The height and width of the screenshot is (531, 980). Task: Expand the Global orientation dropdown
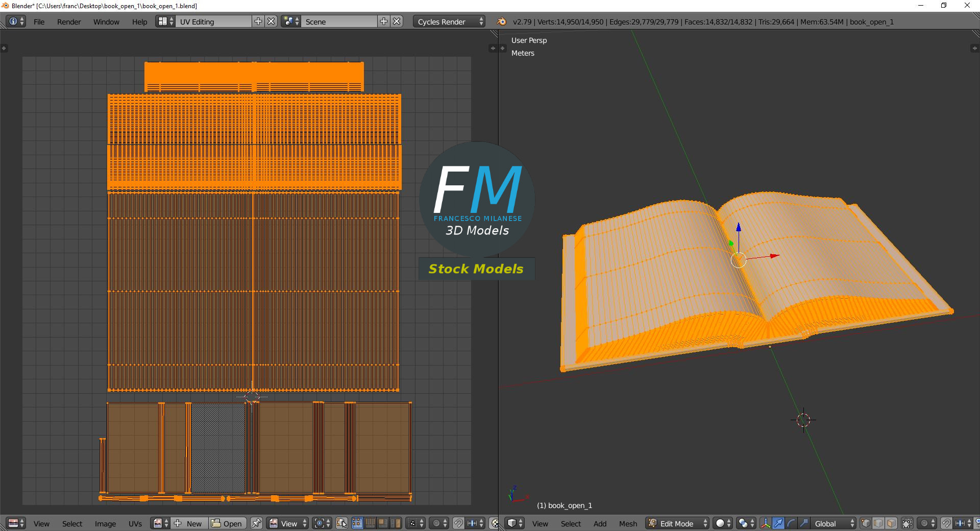833,523
